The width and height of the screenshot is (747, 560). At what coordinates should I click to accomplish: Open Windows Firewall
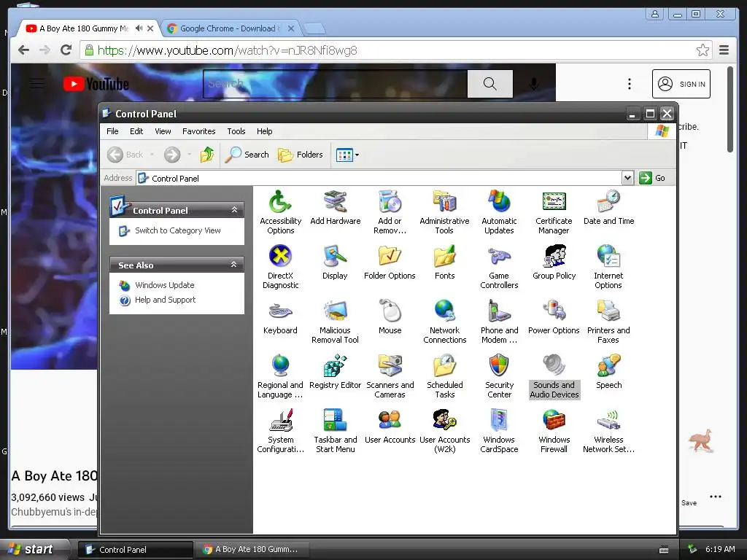(x=554, y=432)
